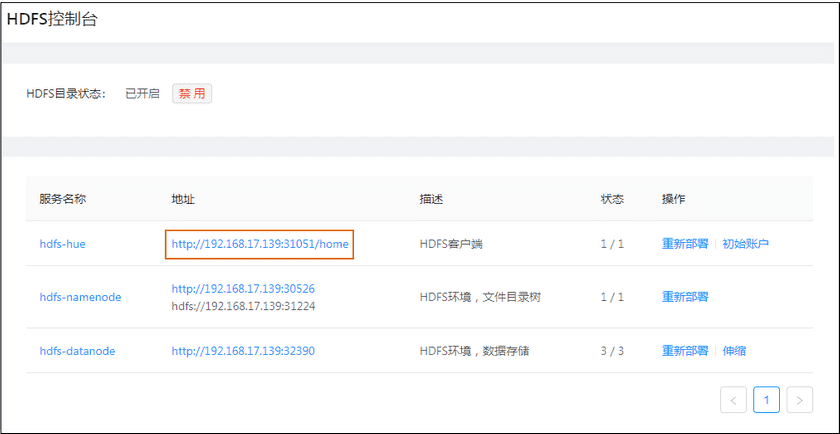Click 伸缩 to scale hdfs-datanode
The width and height of the screenshot is (840, 434).
pos(734,351)
